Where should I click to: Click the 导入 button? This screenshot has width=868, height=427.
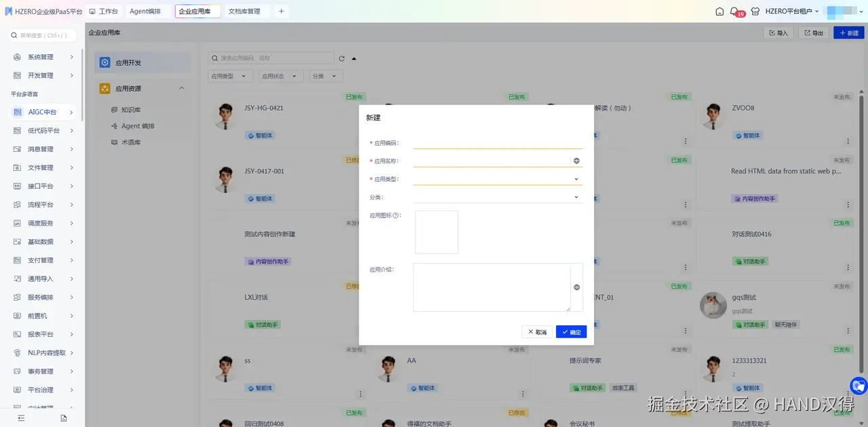pos(778,33)
